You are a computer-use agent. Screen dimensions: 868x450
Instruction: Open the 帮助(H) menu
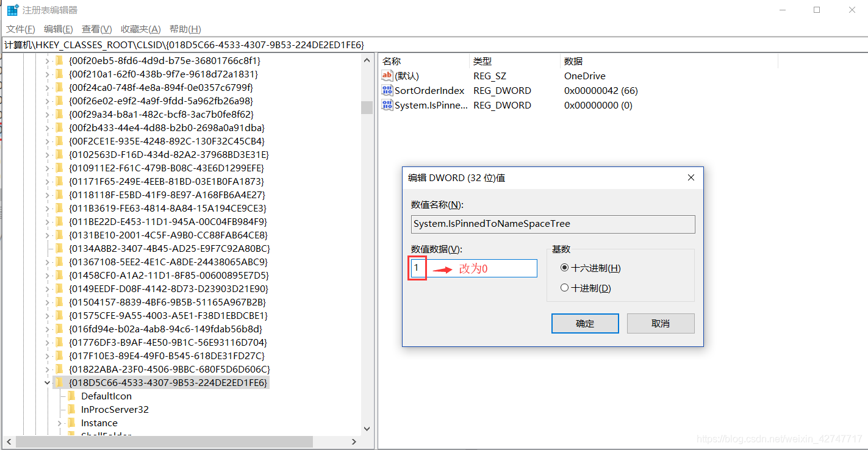coord(185,29)
